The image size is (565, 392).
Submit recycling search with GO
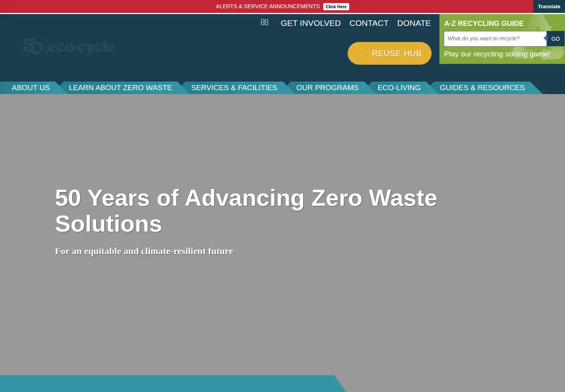(556, 39)
